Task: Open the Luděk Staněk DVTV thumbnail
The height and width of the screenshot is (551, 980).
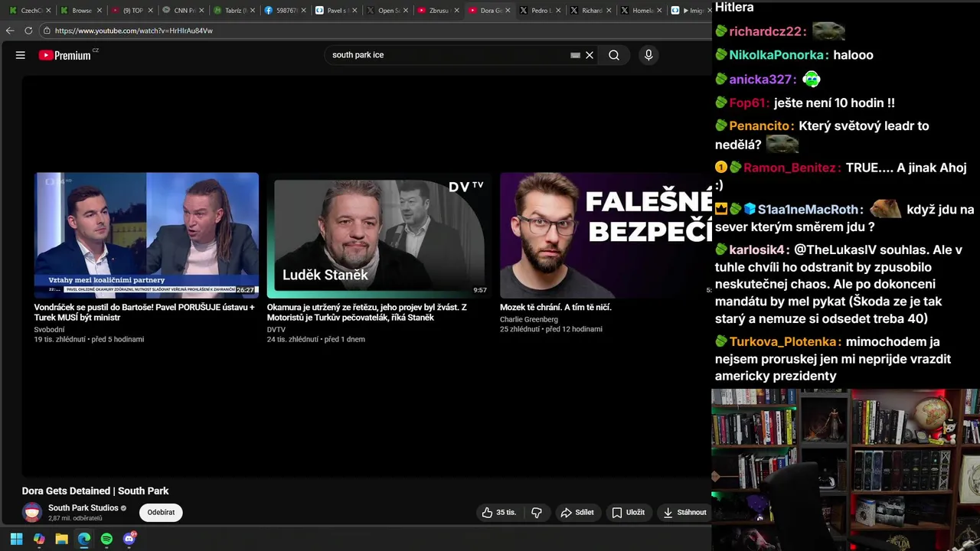Action: tap(379, 236)
